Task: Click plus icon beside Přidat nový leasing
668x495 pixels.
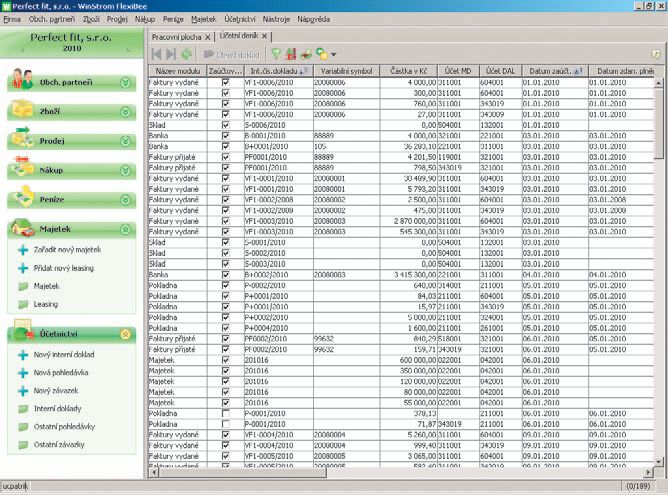Action: pos(23,268)
